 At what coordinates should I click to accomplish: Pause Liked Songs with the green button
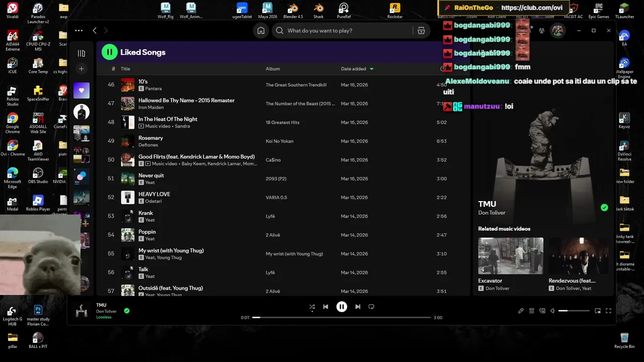tap(110, 52)
